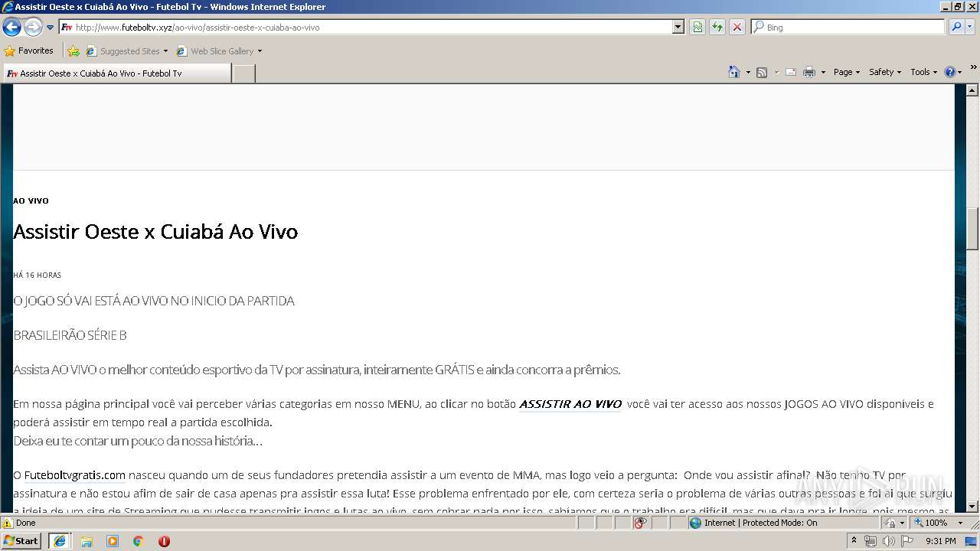Open Google Chrome taskbar icon

click(139, 541)
